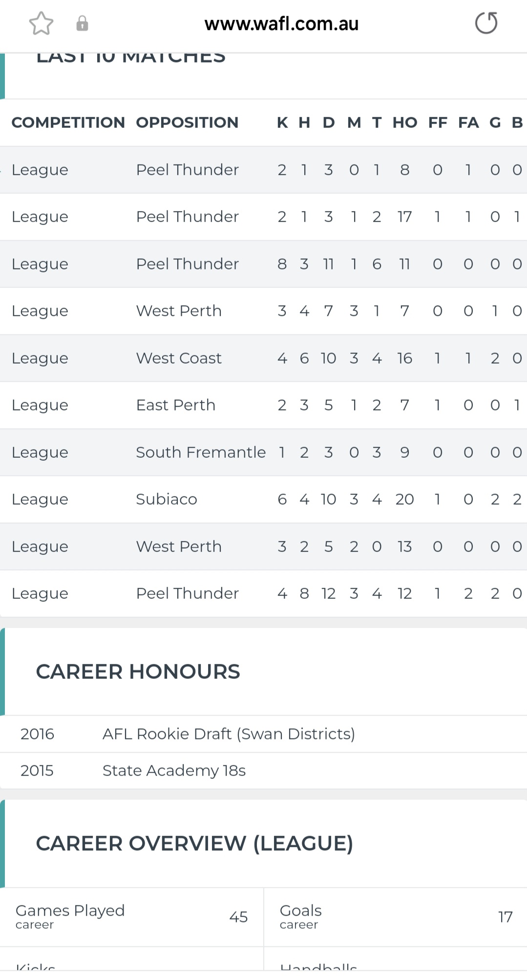Viewport: 527px width, 980px height.
Task: Tap the Goals career stat
Action: (x=396, y=917)
